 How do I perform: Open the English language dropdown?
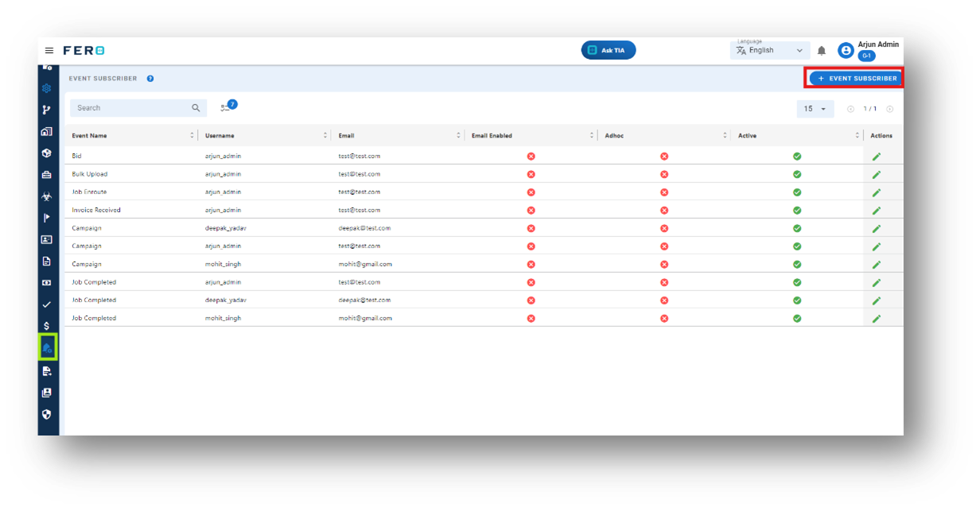coord(770,51)
